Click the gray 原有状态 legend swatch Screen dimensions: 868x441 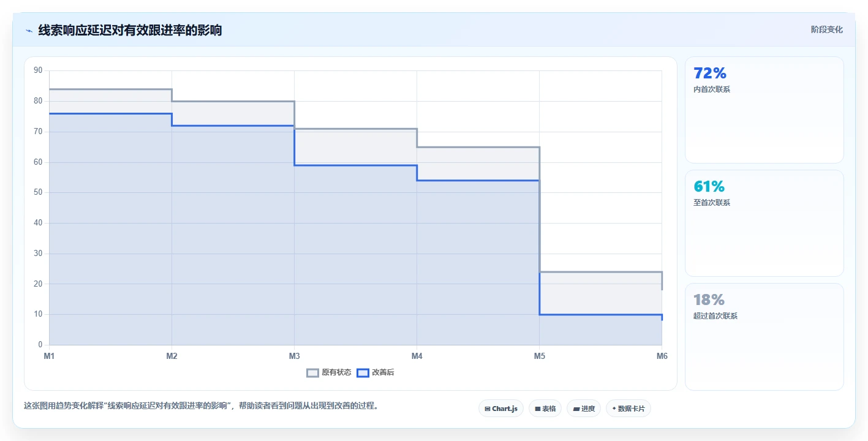coord(313,372)
